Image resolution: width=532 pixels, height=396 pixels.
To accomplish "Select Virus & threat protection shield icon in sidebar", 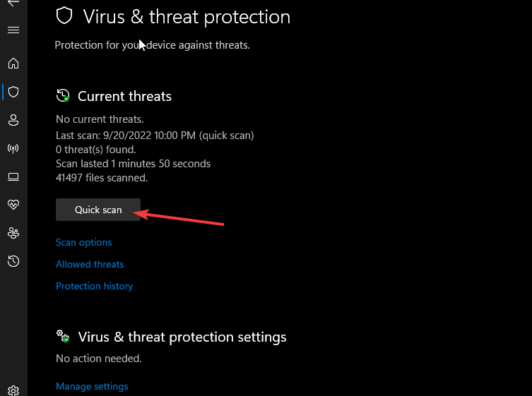I will [13, 92].
